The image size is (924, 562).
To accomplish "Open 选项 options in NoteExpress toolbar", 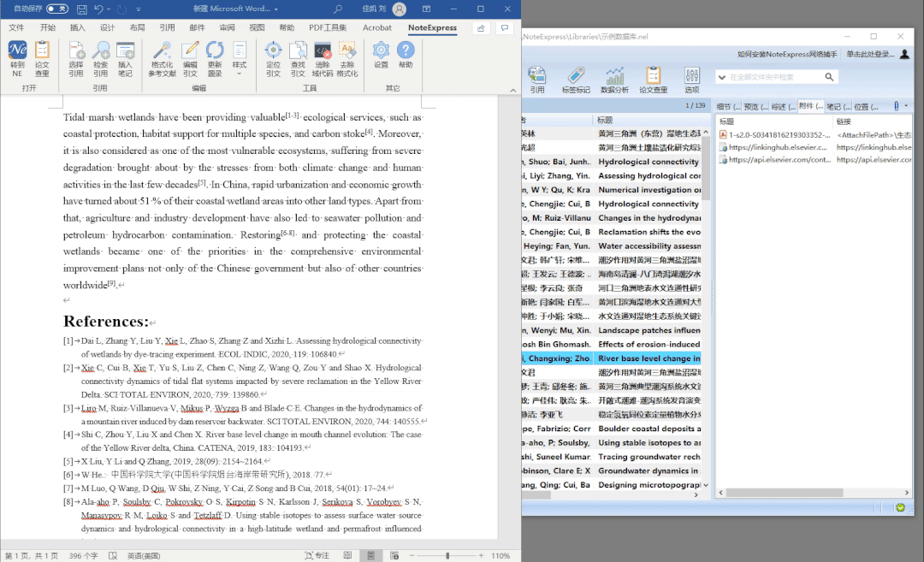I will 692,80.
